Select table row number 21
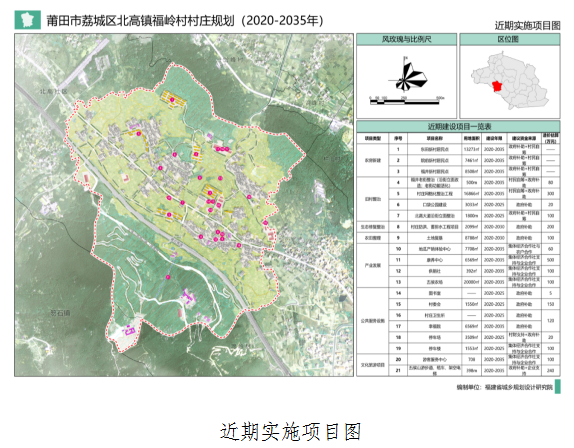Image resolution: width=574 pixels, height=448 pixels. coord(458,370)
